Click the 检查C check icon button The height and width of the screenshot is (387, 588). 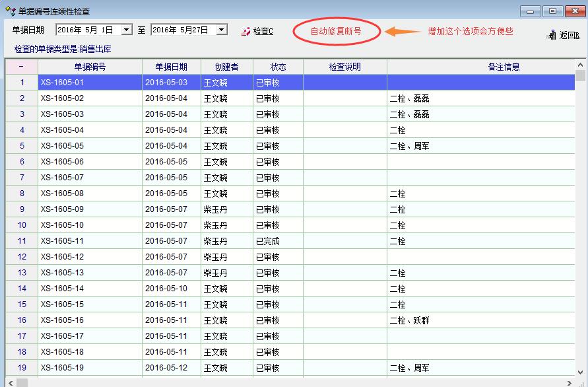click(x=247, y=31)
